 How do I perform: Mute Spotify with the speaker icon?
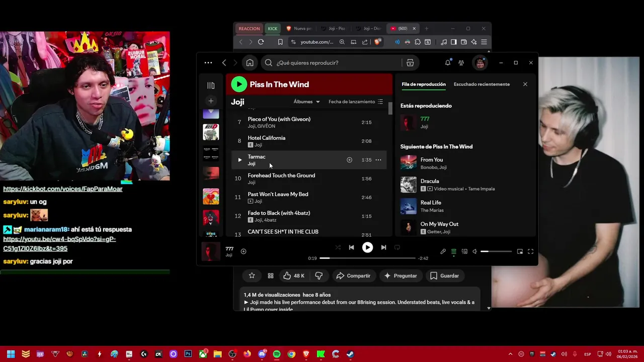[x=474, y=251]
